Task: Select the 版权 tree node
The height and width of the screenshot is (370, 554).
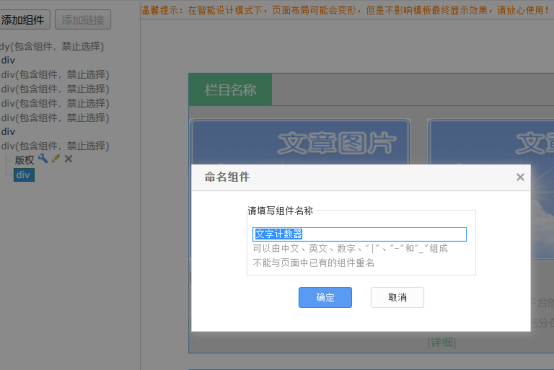Action: pyautogui.click(x=24, y=160)
